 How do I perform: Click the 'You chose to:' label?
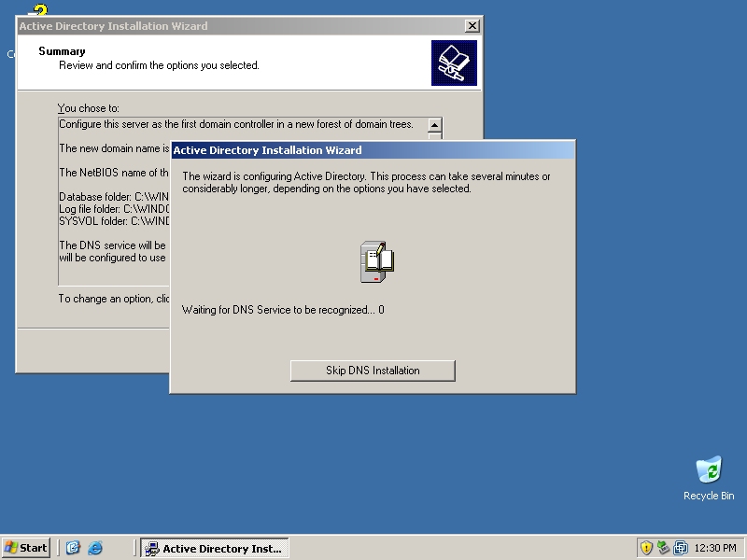pyautogui.click(x=88, y=108)
